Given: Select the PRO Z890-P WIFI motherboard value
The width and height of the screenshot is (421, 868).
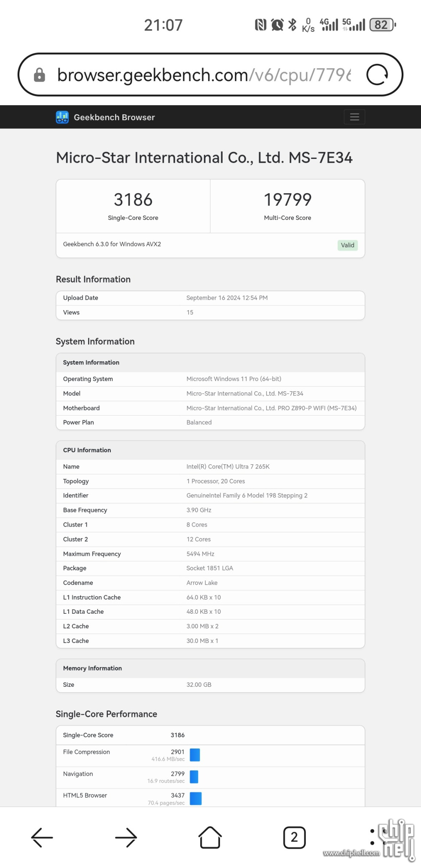Looking at the screenshot, I should [x=272, y=408].
